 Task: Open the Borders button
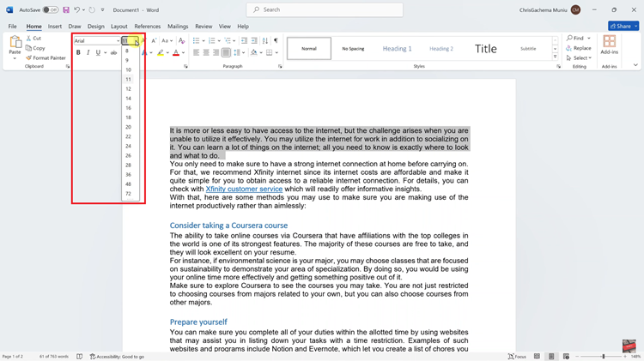tap(269, 52)
